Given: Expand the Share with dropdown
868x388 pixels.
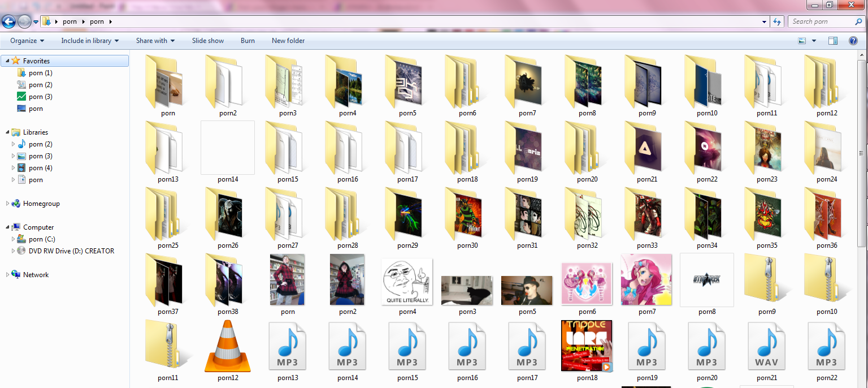Looking at the screenshot, I should click(x=155, y=41).
